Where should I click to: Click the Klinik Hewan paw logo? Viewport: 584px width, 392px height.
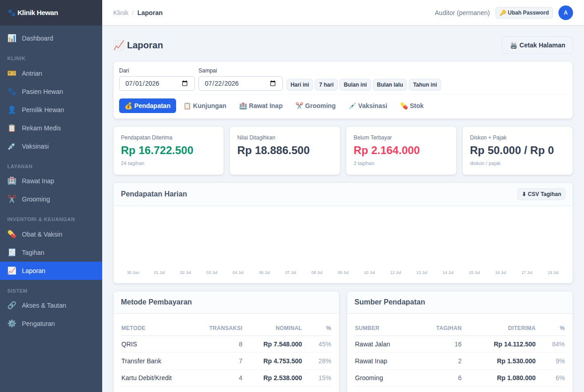pos(11,13)
